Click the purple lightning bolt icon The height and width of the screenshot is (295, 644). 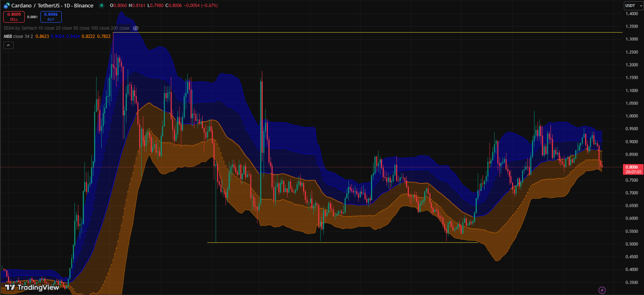pyautogui.click(x=602, y=290)
